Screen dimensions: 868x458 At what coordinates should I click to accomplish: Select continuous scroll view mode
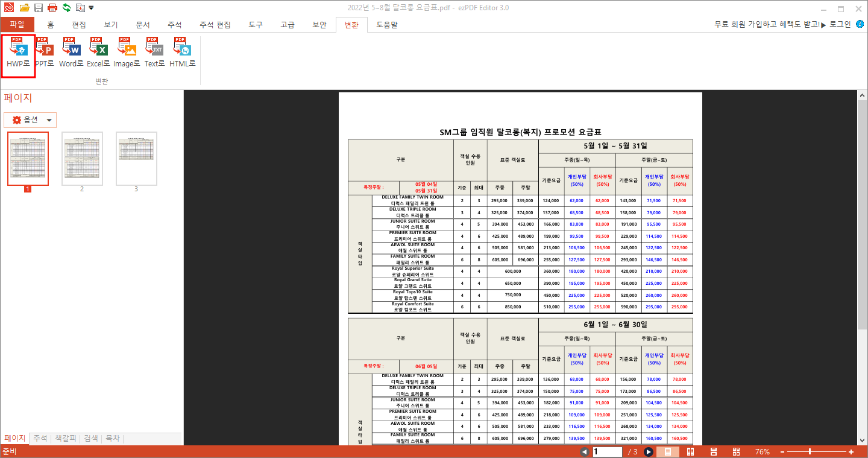point(713,452)
